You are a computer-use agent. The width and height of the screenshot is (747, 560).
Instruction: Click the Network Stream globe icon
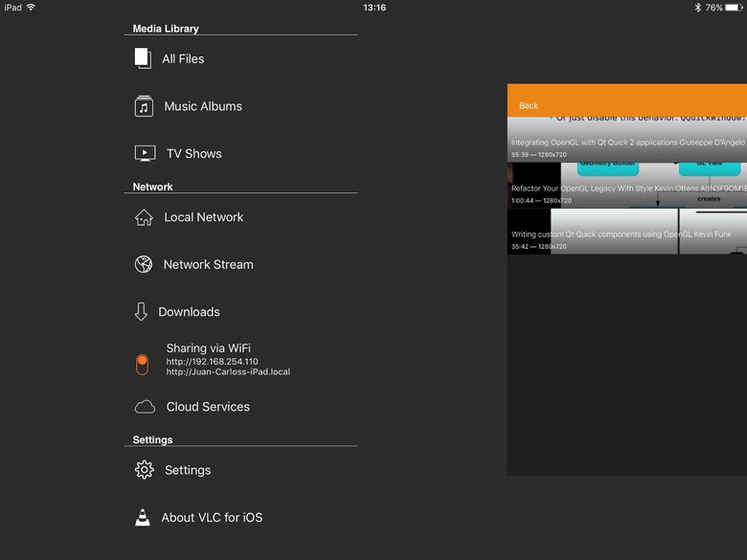144,264
